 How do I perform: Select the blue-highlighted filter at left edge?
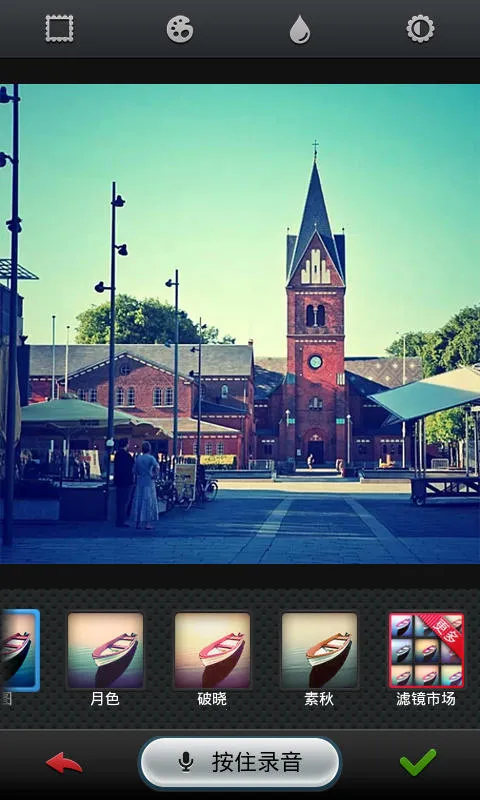[x=19, y=651]
